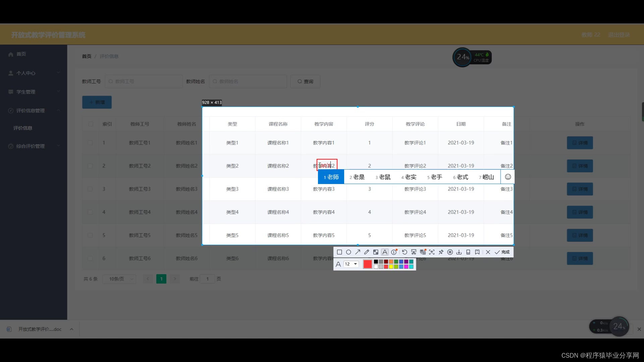The image size is (644, 362).
Task: Select the emoji/smiley face icon
Action: coord(508,177)
